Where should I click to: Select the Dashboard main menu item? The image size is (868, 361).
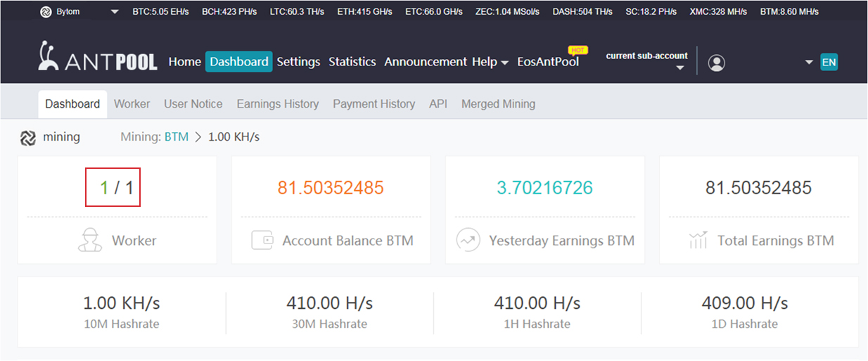click(239, 62)
